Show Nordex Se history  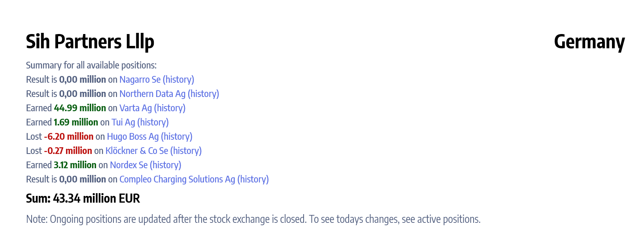[x=165, y=165]
